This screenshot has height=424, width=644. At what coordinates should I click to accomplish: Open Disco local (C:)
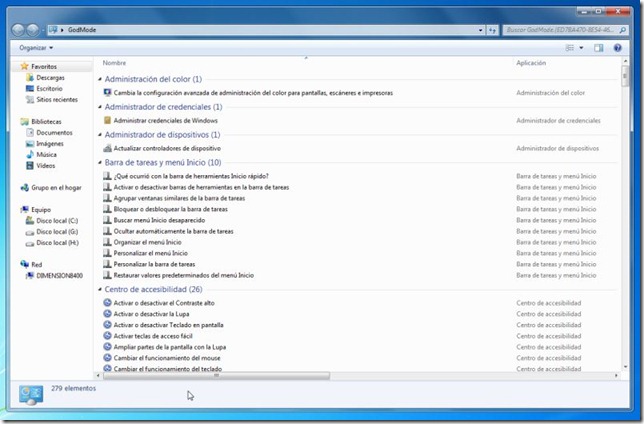52,221
